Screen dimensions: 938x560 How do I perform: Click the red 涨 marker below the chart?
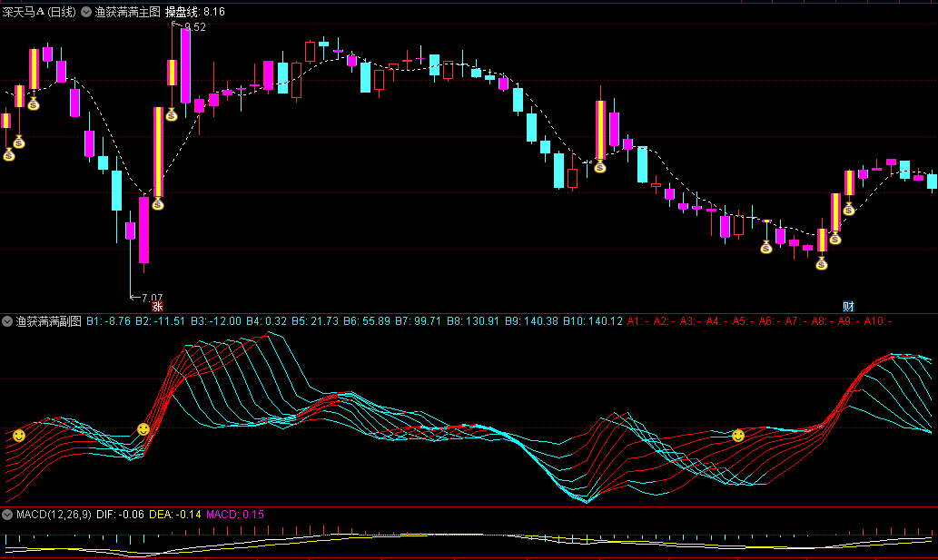156,307
